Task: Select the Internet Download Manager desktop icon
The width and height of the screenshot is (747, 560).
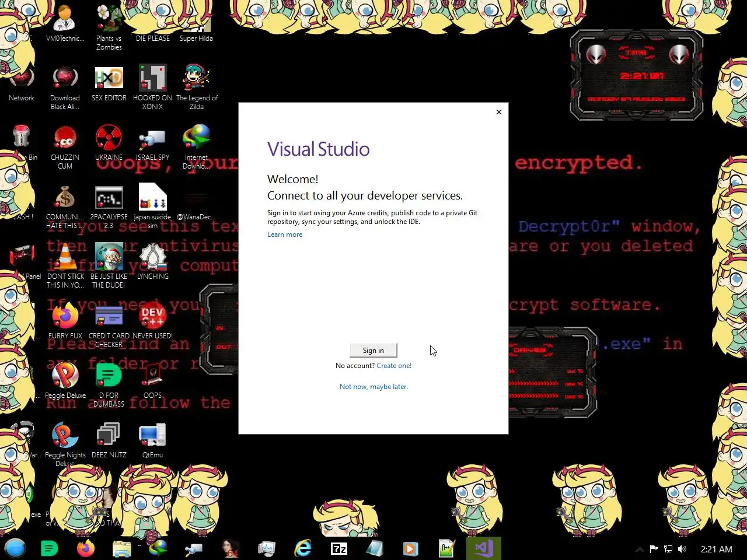Action: (197, 147)
